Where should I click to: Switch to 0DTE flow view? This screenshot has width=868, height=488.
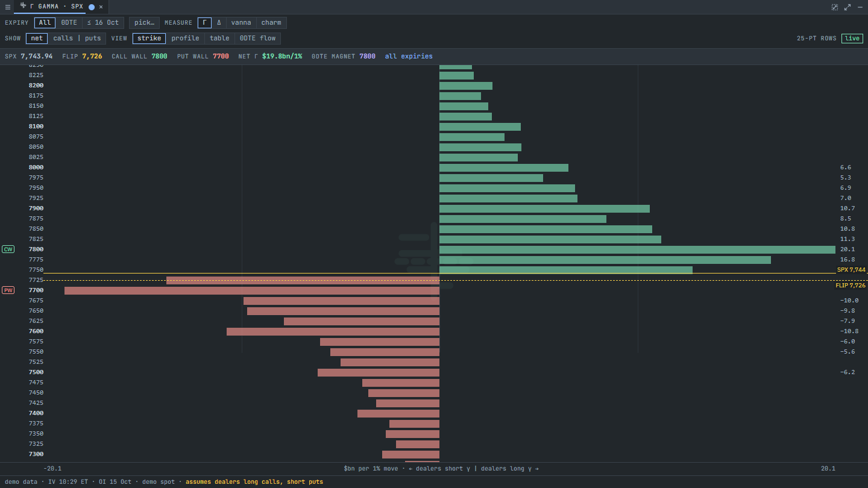point(257,39)
